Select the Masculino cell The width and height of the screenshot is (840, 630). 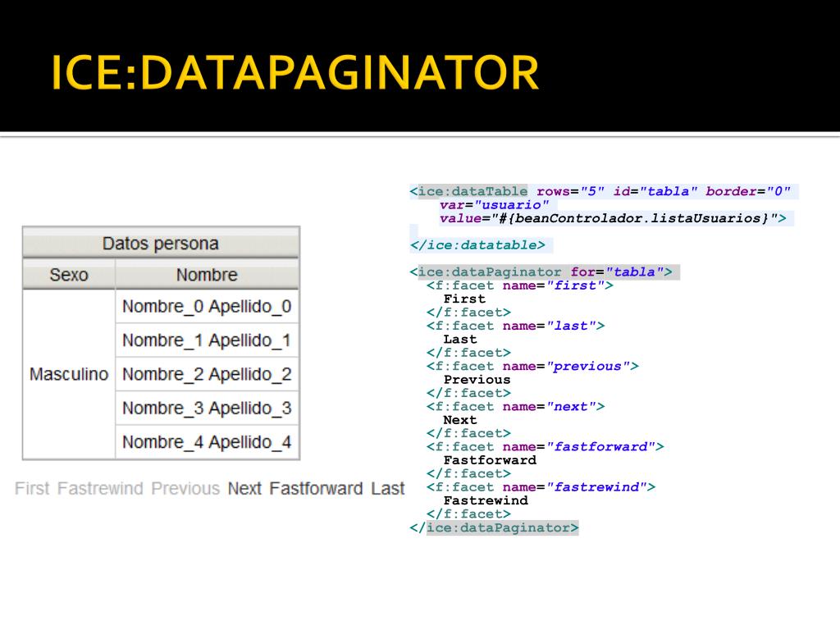coord(69,374)
